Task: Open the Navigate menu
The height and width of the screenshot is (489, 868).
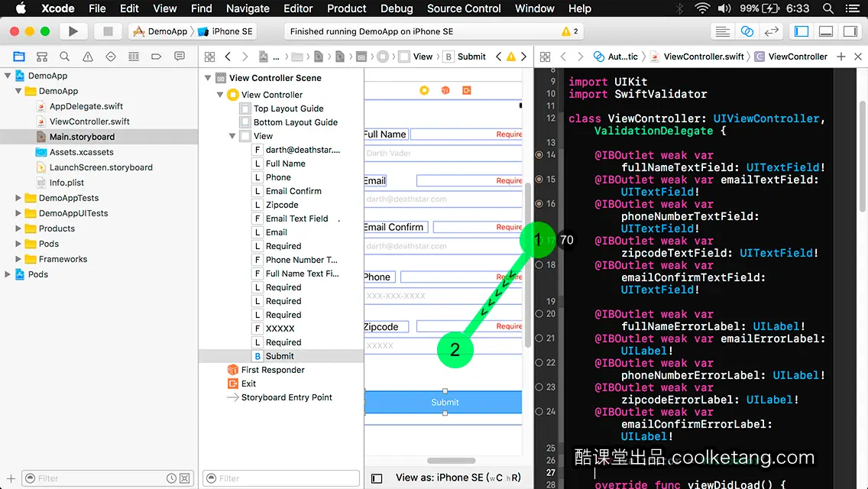Action: [248, 8]
